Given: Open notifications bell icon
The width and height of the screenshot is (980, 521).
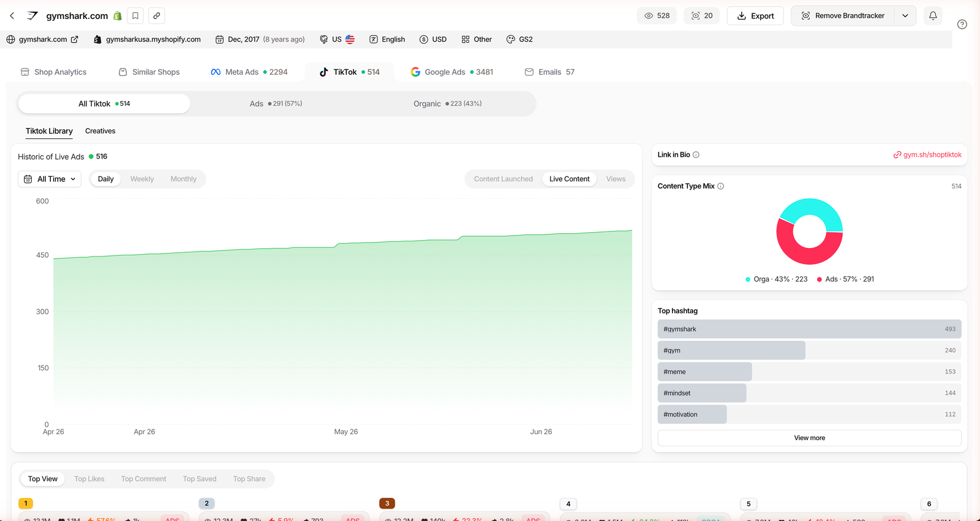Looking at the screenshot, I should tap(933, 16).
